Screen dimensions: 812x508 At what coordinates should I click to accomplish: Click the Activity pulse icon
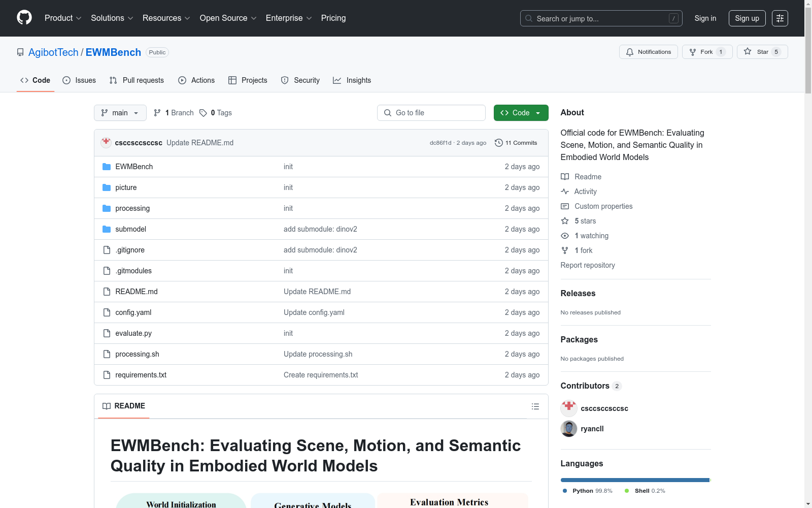click(x=565, y=192)
